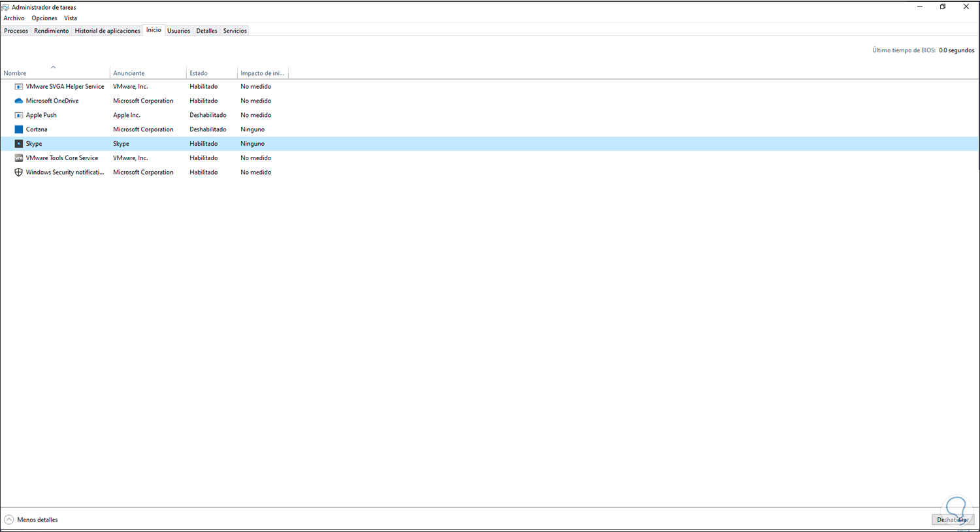Image resolution: width=980 pixels, height=532 pixels.
Task: Select the Windows Security notificati... name
Action: pyautogui.click(x=65, y=173)
